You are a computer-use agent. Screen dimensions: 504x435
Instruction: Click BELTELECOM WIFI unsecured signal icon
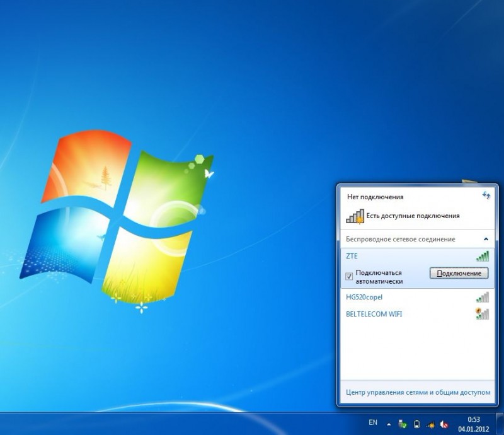point(482,314)
